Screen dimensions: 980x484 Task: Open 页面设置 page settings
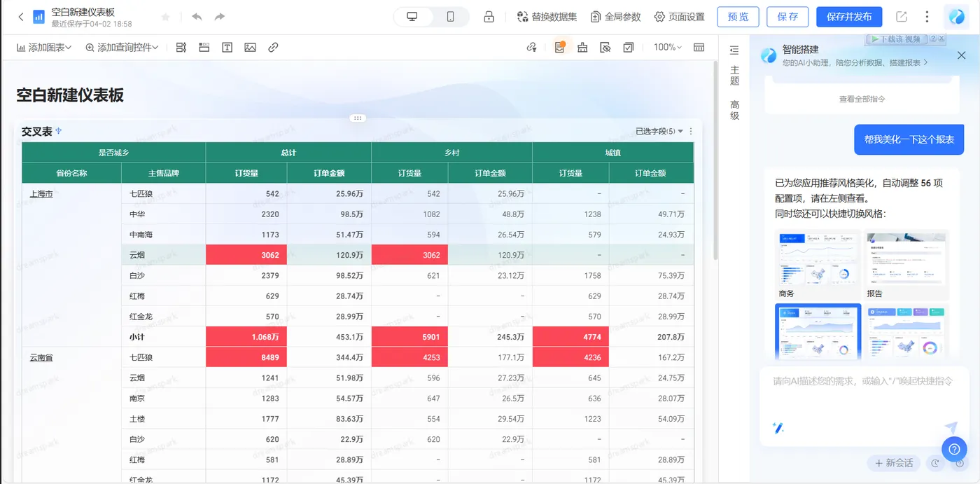point(680,17)
